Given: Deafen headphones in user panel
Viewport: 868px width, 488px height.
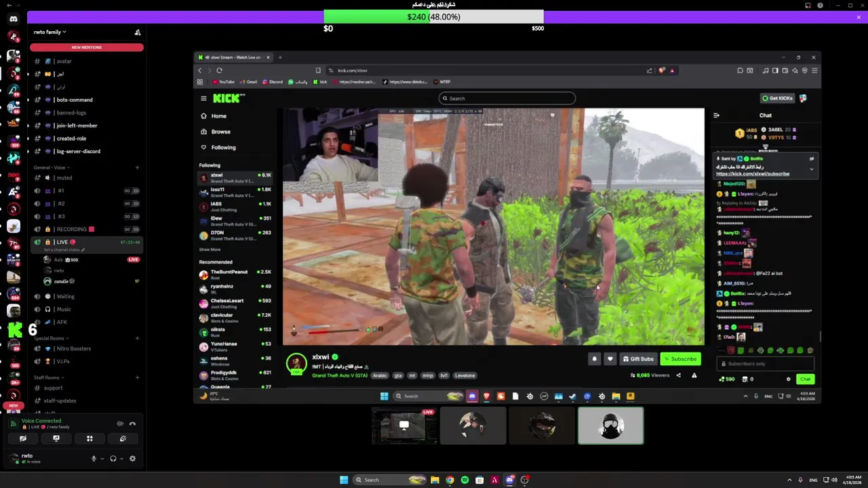Looking at the screenshot, I should 113,459.
